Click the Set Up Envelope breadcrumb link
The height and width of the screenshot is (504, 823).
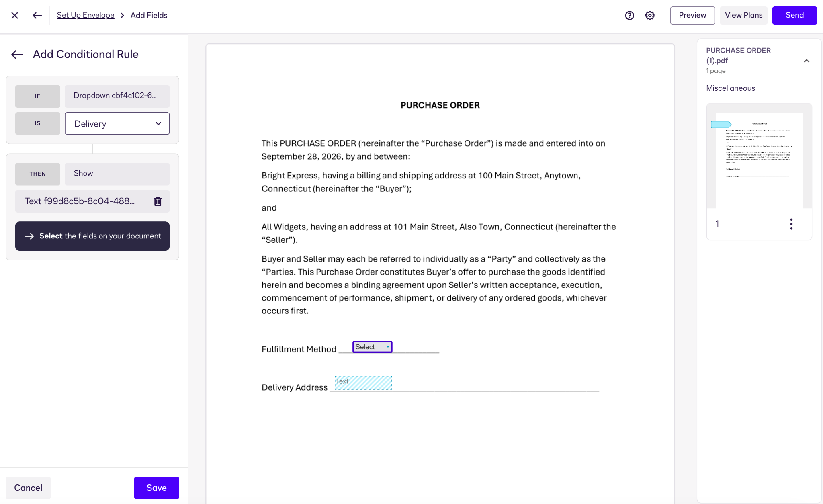click(86, 15)
